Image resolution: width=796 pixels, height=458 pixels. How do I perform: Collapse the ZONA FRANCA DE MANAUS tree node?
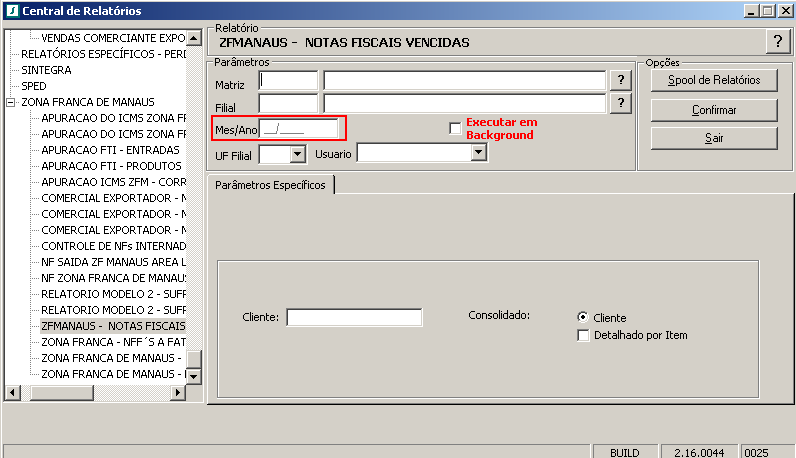point(11,102)
